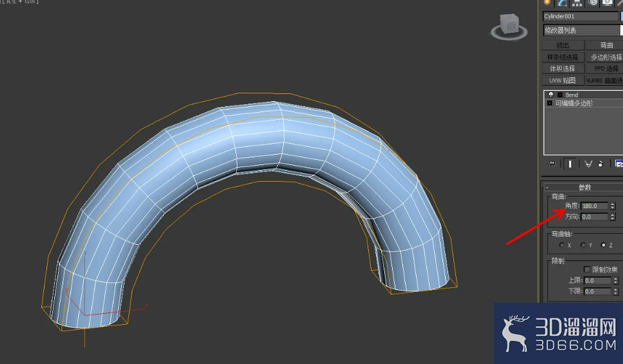The width and height of the screenshot is (623, 364).
Task: Click the 上限 spinner arrows
Action: pyautogui.click(x=615, y=281)
